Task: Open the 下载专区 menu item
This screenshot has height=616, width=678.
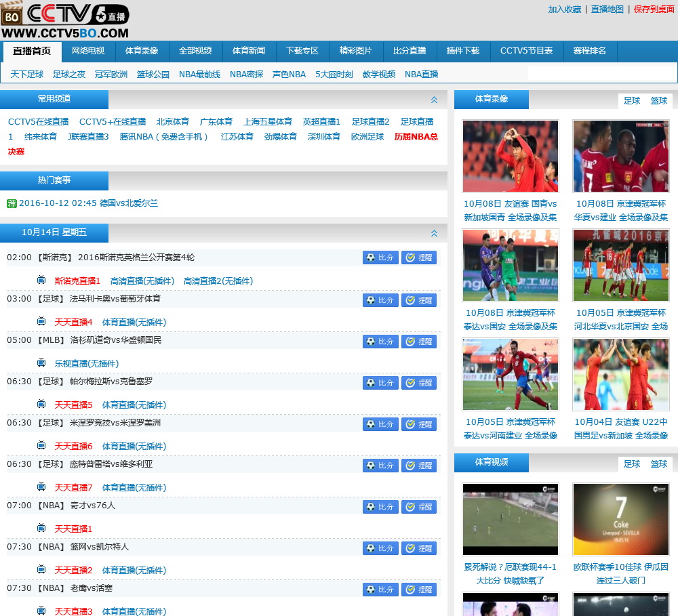Action: coord(302,51)
